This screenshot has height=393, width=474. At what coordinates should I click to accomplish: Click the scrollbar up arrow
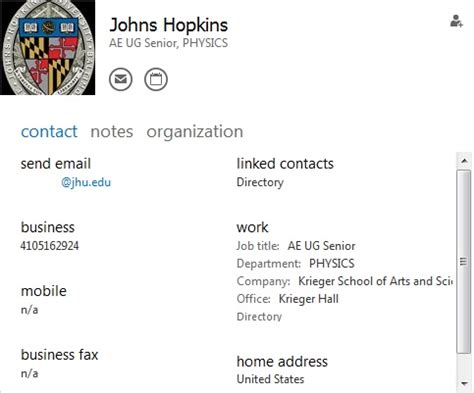pos(464,161)
